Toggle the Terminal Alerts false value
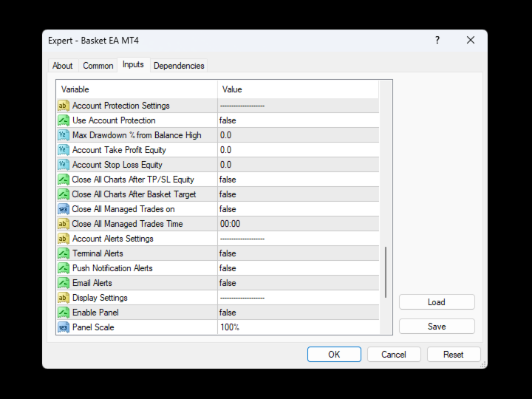The width and height of the screenshot is (532, 399). (299, 253)
